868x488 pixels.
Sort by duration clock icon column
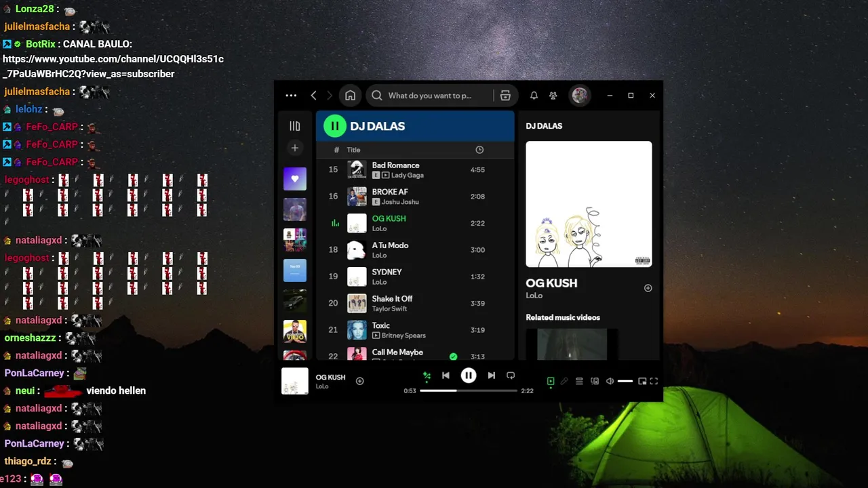click(x=479, y=150)
